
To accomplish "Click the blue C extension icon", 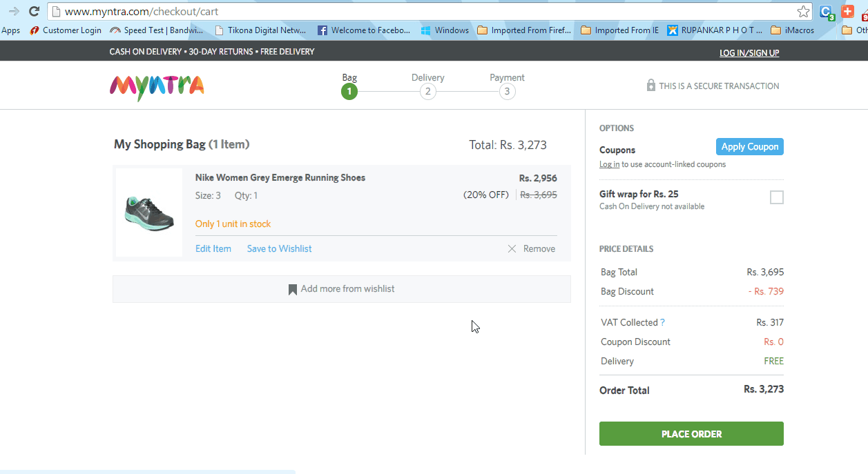I will (x=826, y=12).
